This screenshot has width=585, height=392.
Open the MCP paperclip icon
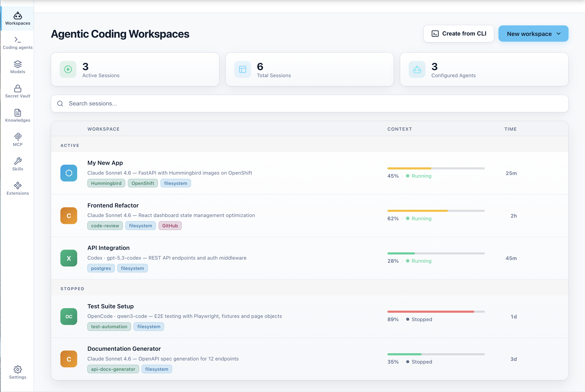point(18,137)
